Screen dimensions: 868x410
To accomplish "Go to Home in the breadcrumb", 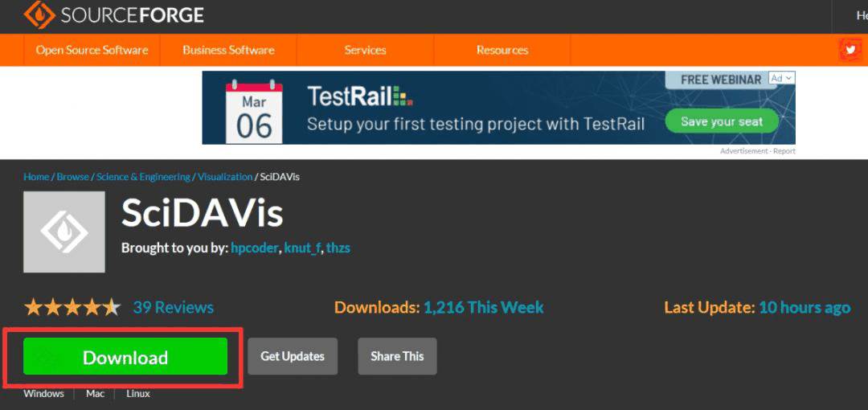I will [x=36, y=177].
